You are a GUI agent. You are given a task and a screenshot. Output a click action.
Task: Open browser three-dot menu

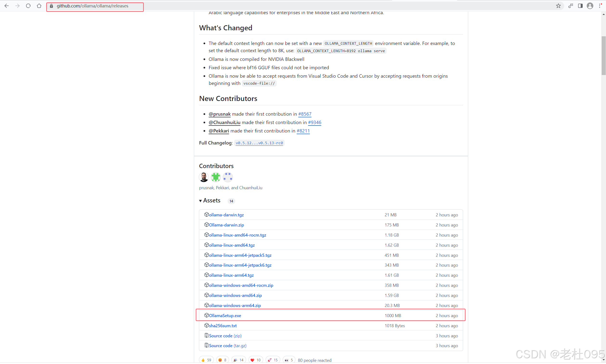(600, 6)
